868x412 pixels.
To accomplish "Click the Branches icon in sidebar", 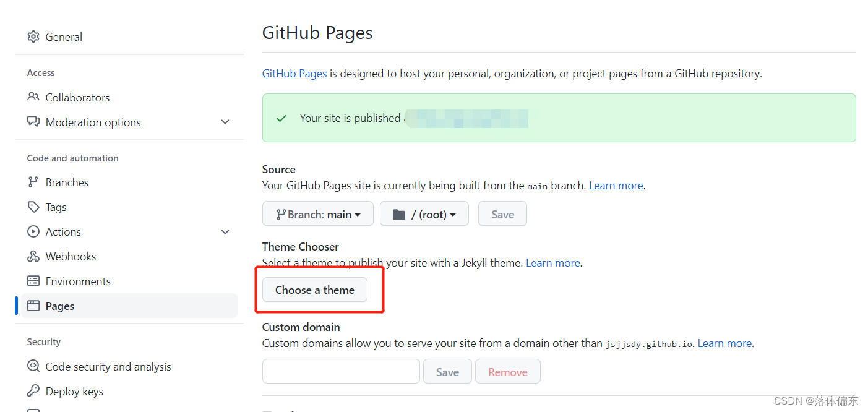I will (33, 181).
